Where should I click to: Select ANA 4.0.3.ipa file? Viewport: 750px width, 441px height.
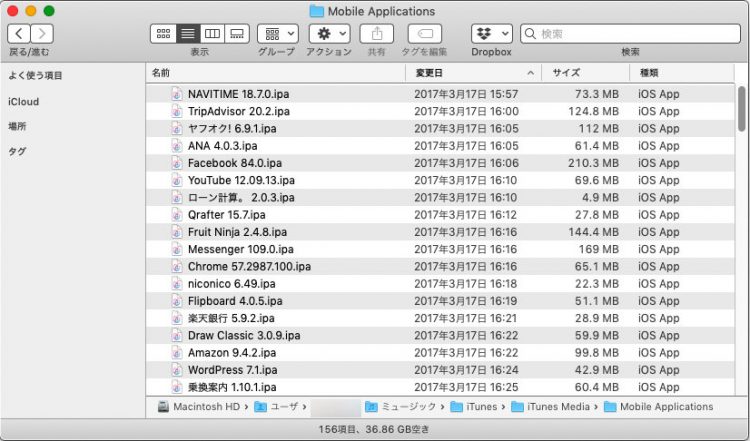coord(440,145)
